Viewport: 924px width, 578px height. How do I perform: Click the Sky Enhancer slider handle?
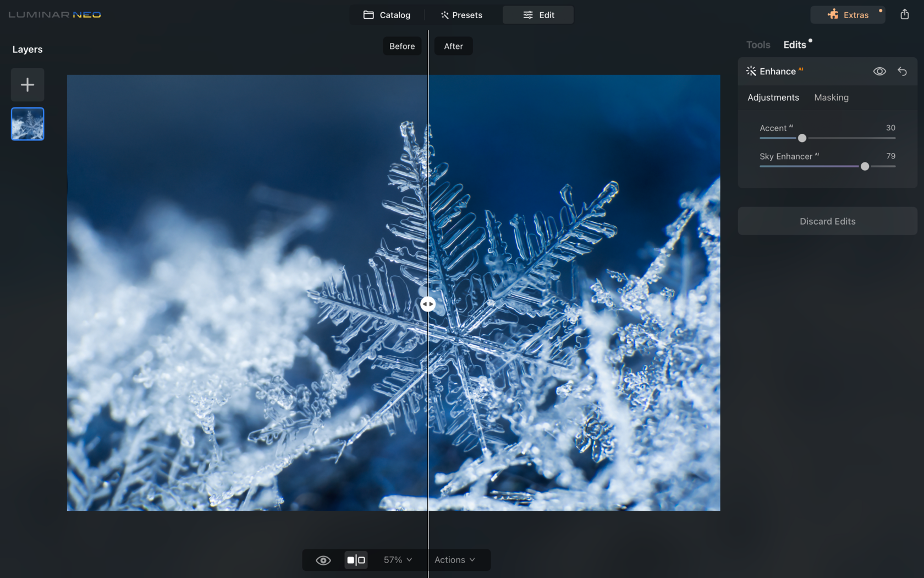click(865, 166)
